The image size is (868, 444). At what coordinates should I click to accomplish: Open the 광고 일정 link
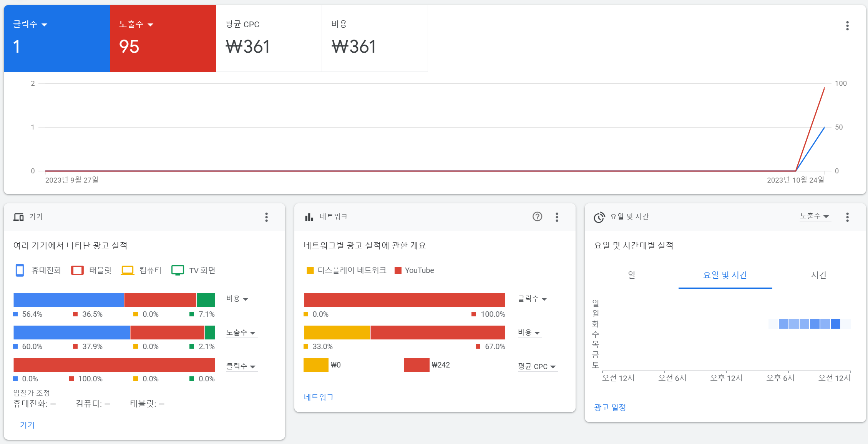click(610, 407)
